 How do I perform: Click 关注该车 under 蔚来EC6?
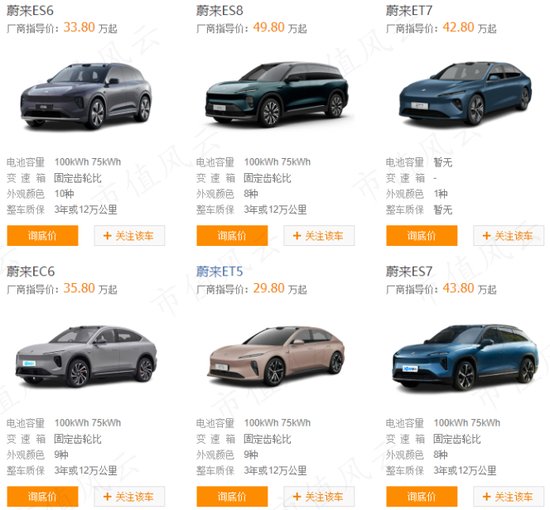click(129, 496)
